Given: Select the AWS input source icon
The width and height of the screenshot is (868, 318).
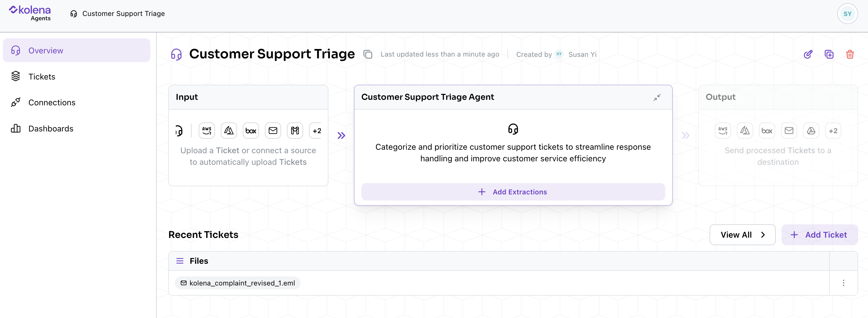Looking at the screenshot, I should coord(207,131).
